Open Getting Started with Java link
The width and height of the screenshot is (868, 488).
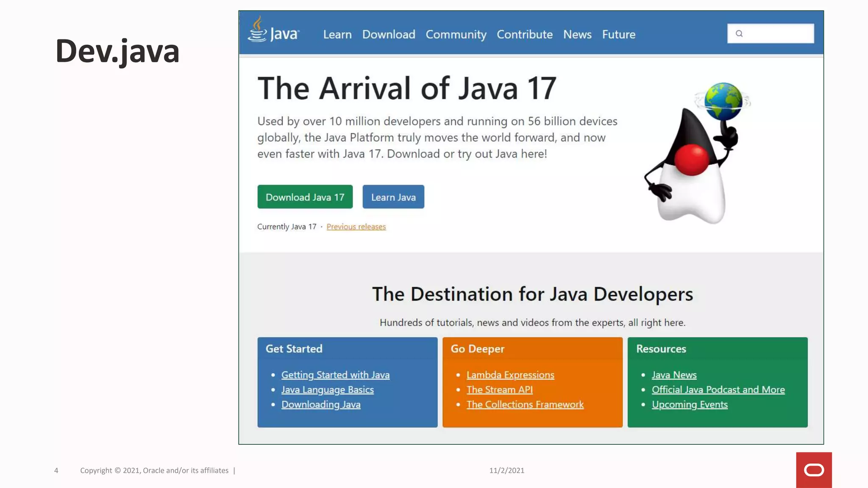335,375
